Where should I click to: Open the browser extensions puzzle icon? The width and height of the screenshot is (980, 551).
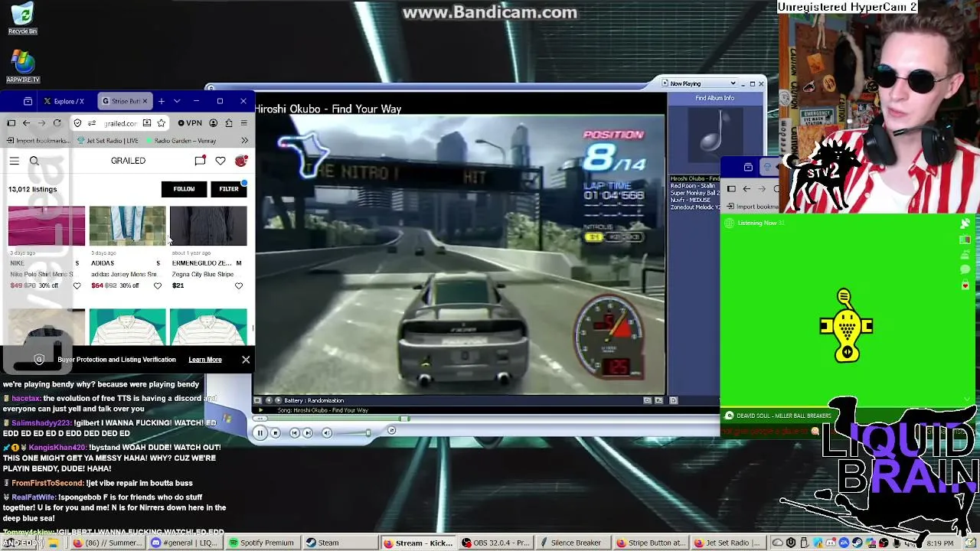coord(229,123)
